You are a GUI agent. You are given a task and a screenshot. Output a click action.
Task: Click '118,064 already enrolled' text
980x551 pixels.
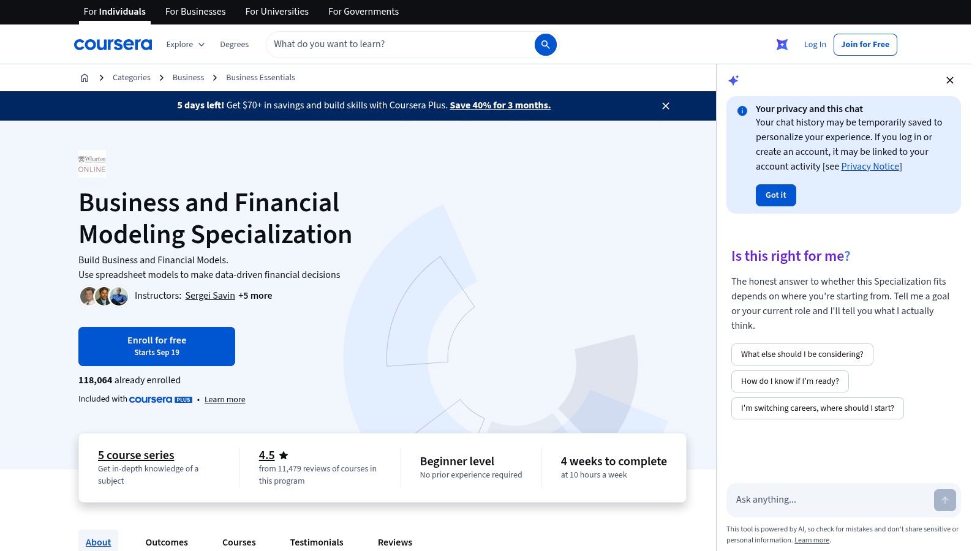tap(129, 380)
